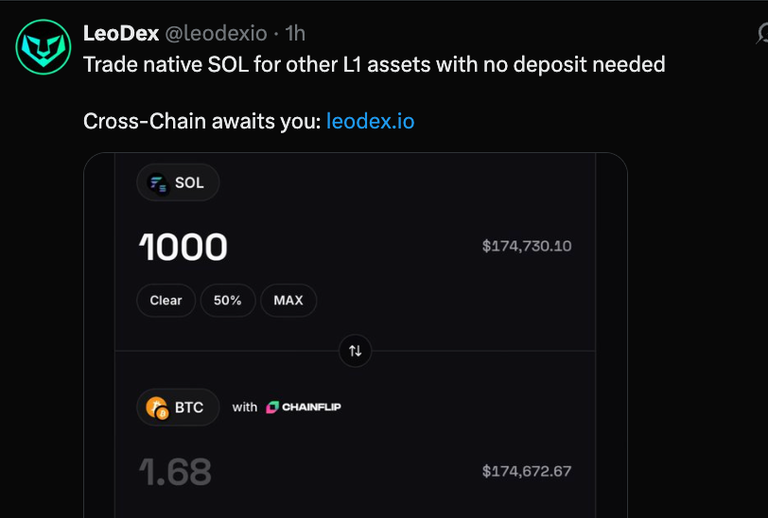Click the $174,730.10 sell value
The width and height of the screenshot is (768, 518).
coord(527,246)
